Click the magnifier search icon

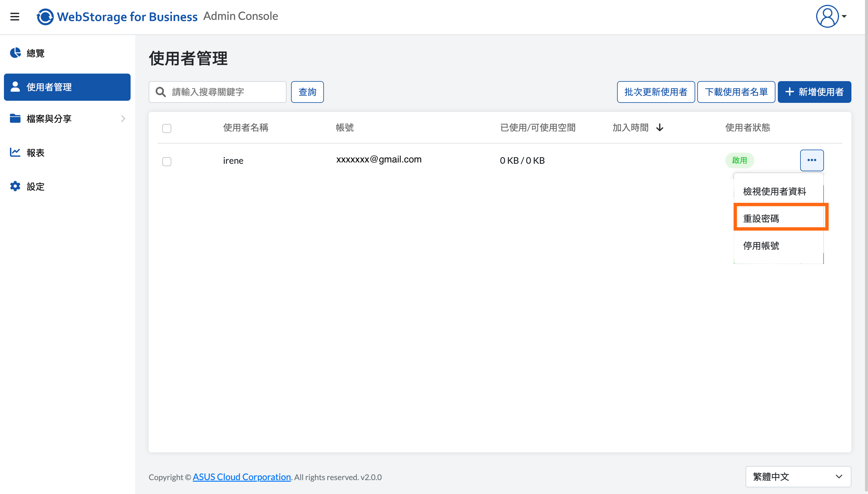point(160,92)
